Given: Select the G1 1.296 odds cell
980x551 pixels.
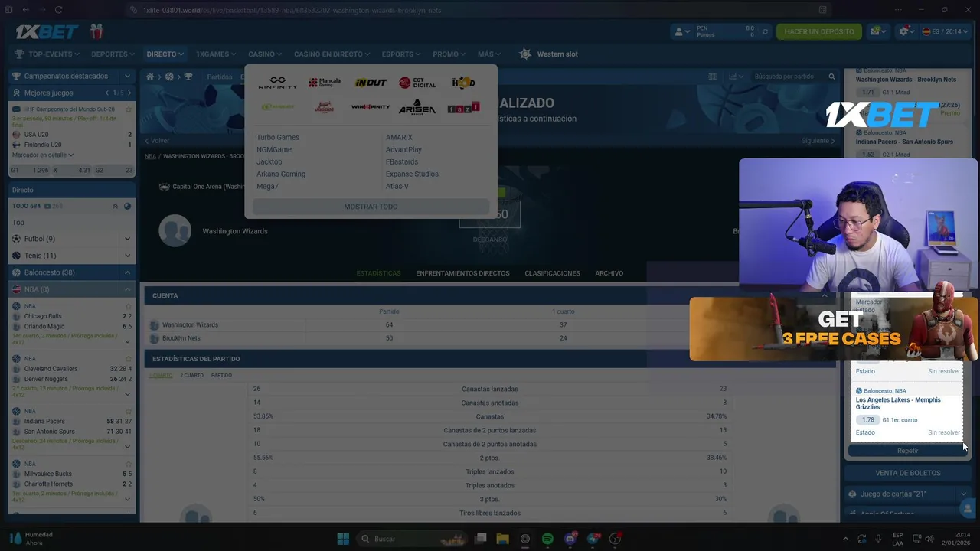Looking at the screenshot, I should pyautogui.click(x=30, y=170).
